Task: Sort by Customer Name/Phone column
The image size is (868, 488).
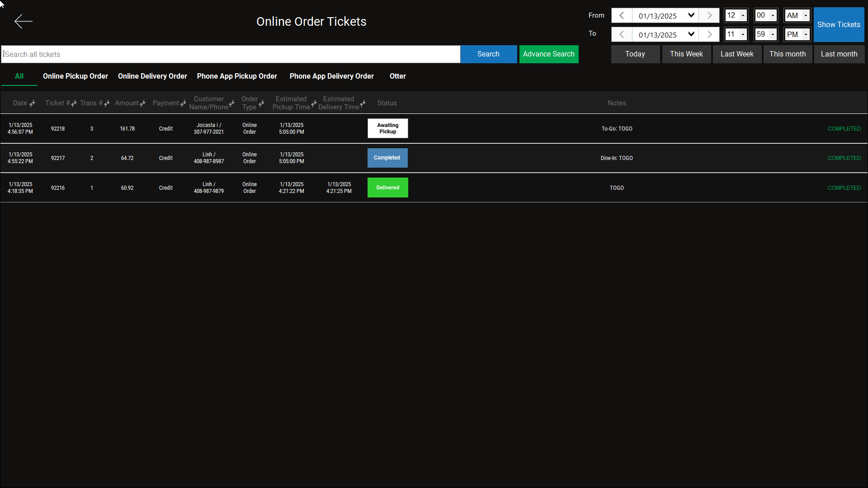Action: pyautogui.click(x=231, y=103)
